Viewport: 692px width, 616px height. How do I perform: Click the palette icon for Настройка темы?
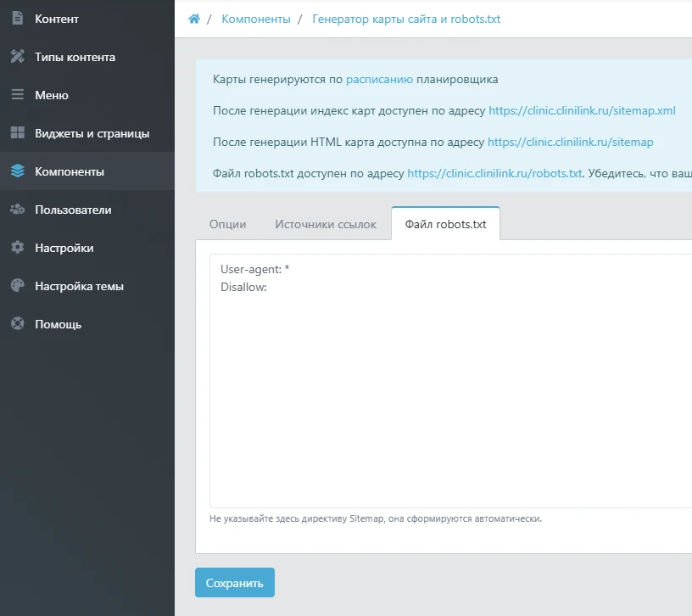[17, 286]
